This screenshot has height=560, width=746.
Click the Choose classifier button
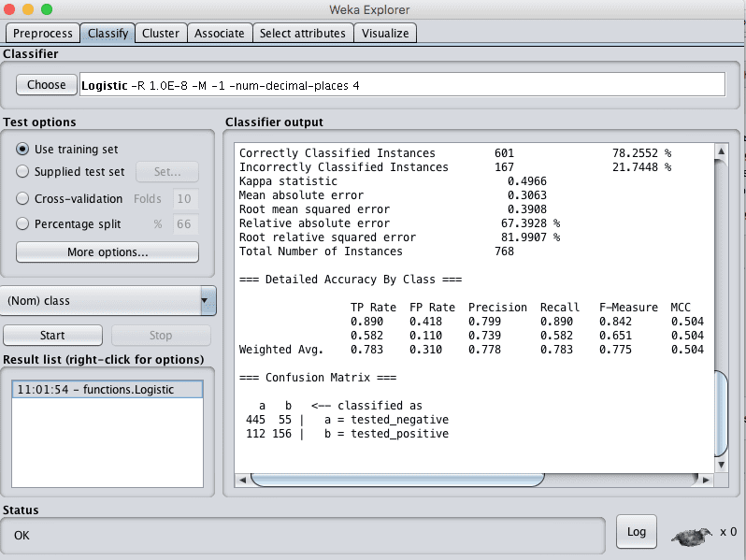[46, 85]
